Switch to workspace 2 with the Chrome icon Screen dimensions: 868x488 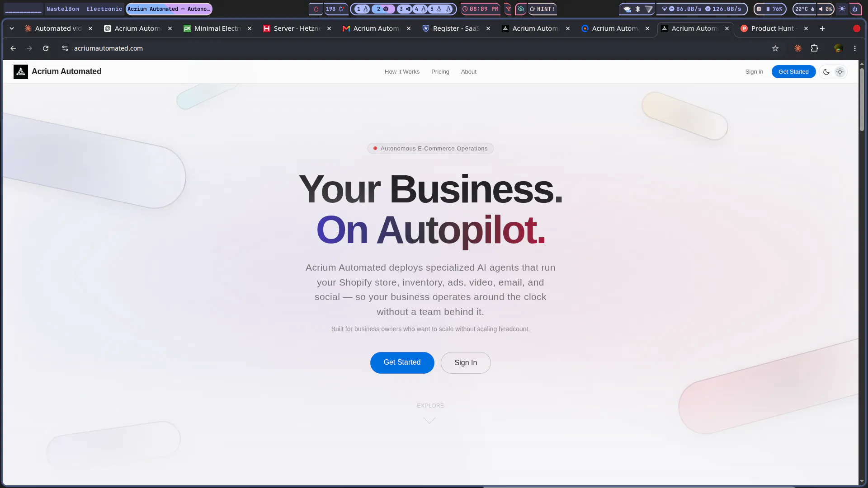(x=382, y=9)
